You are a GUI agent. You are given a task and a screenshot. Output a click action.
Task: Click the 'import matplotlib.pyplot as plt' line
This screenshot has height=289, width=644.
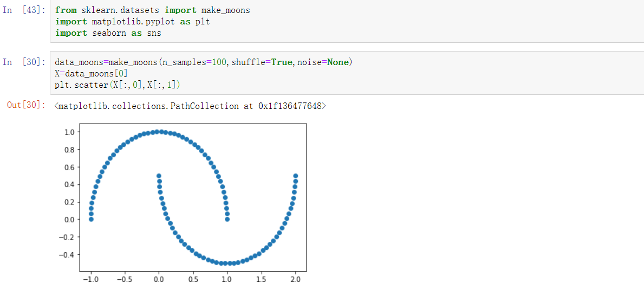(132, 22)
